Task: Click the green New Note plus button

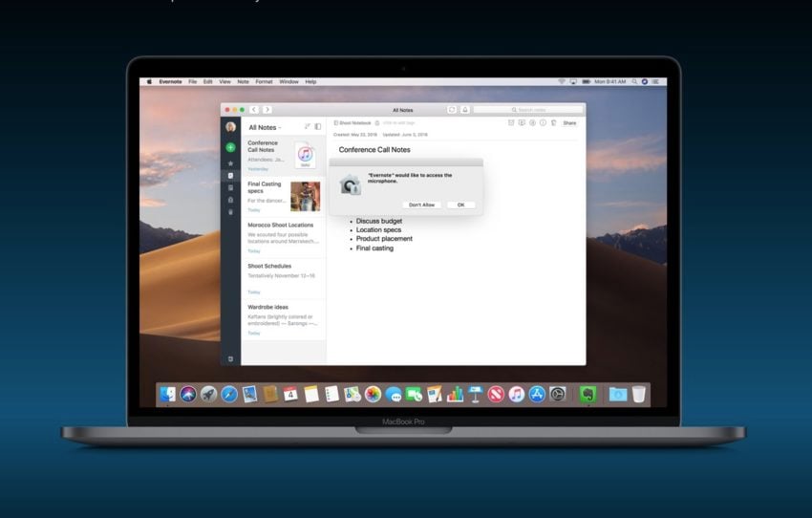Action: click(x=230, y=147)
